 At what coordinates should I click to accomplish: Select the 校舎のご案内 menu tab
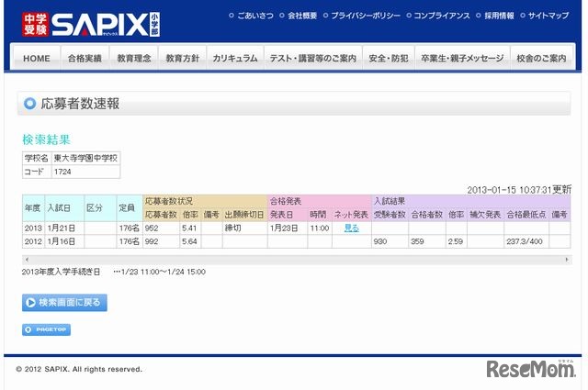point(541,58)
